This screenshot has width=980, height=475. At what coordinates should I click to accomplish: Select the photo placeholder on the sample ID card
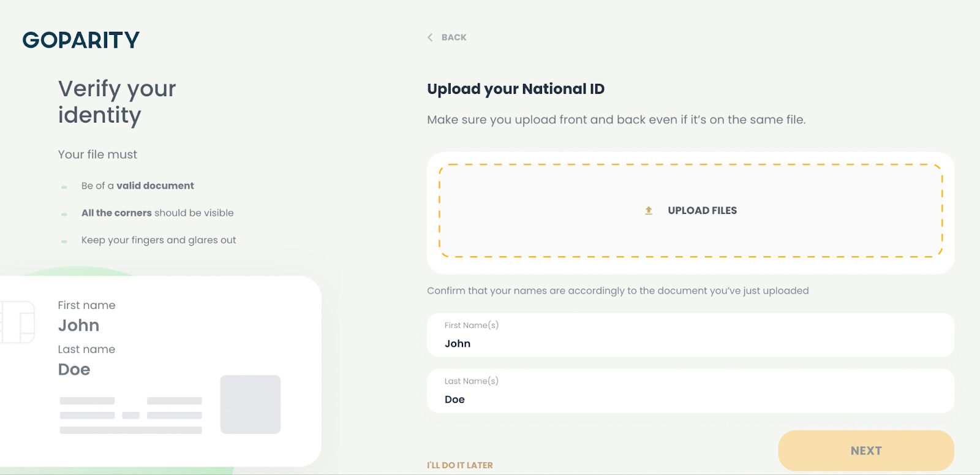pyautogui.click(x=251, y=405)
